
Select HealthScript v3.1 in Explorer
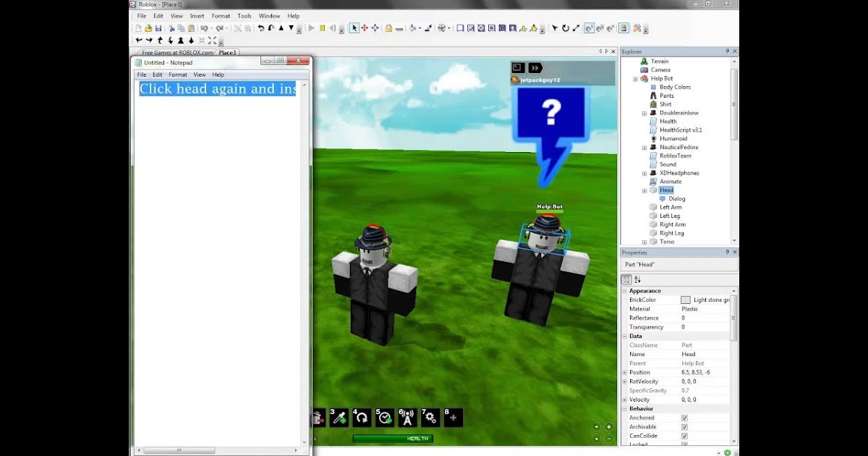click(x=681, y=130)
